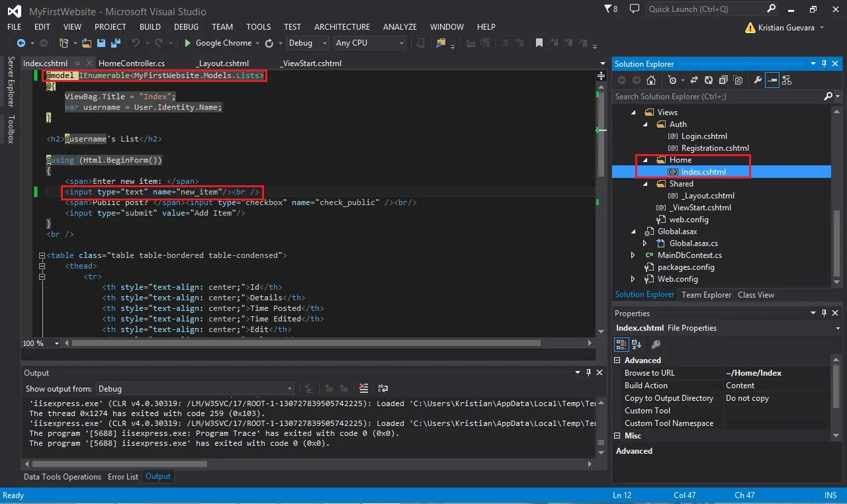Open the Toolbox side tab
The height and width of the screenshot is (504, 847).
click(11, 130)
